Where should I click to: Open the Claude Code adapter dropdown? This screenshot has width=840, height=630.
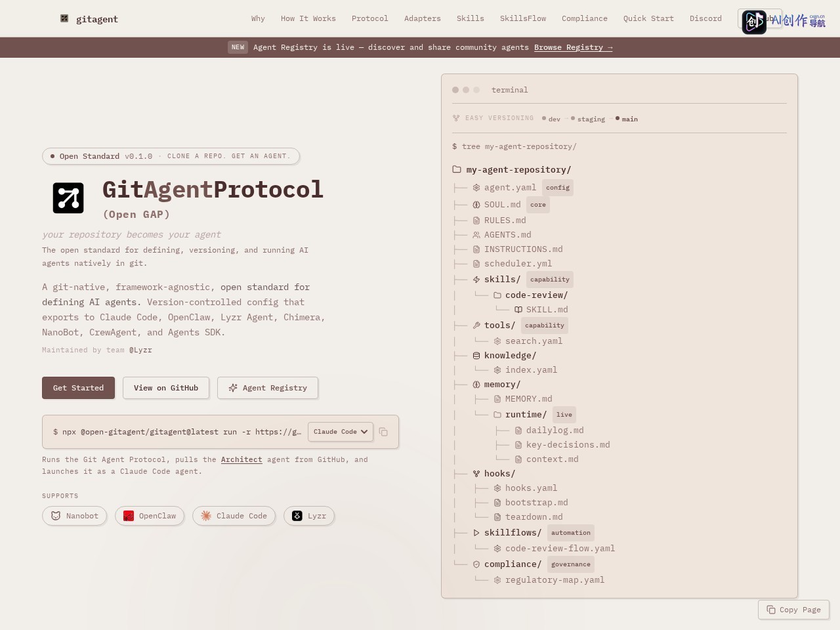click(x=341, y=432)
